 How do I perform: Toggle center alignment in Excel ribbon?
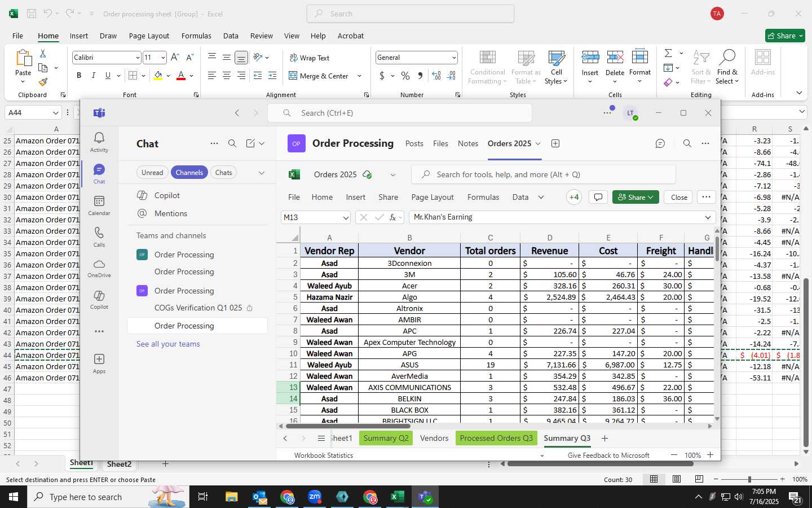pos(226,76)
